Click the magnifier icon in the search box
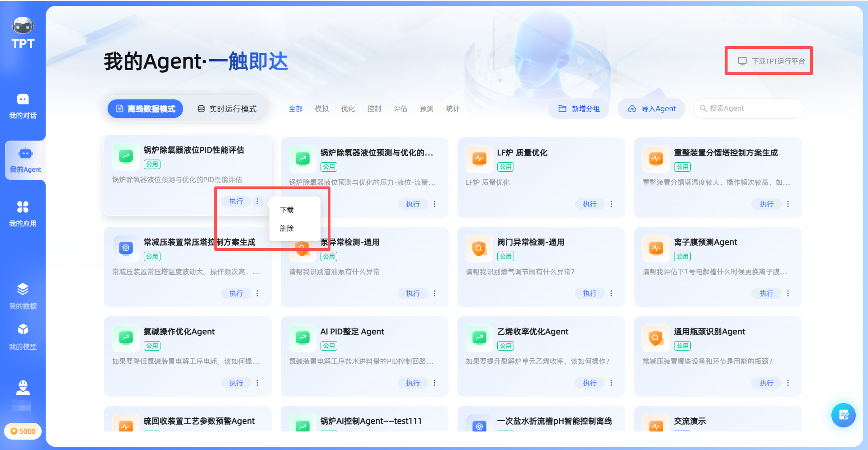868x450 pixels. 703,108
